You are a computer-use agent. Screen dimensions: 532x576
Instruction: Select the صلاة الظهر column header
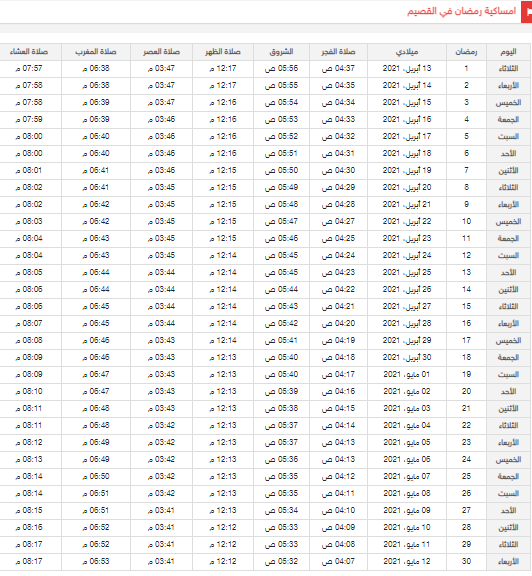coord(223,52)
